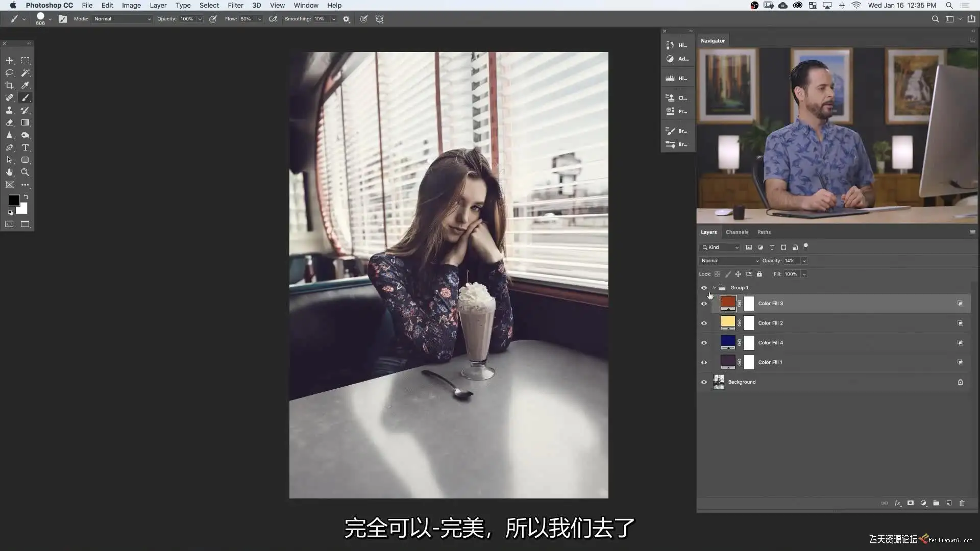Select the Horizontal Type tool
Viewport: 980px width, 551px height.
(25, 147)
